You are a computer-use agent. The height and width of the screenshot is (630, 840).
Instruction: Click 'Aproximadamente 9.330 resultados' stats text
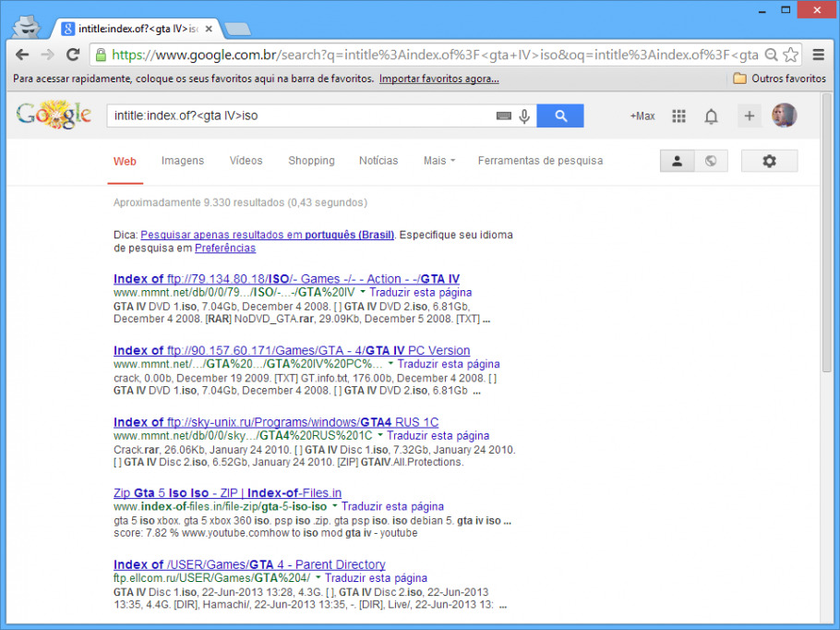(241, 202)
